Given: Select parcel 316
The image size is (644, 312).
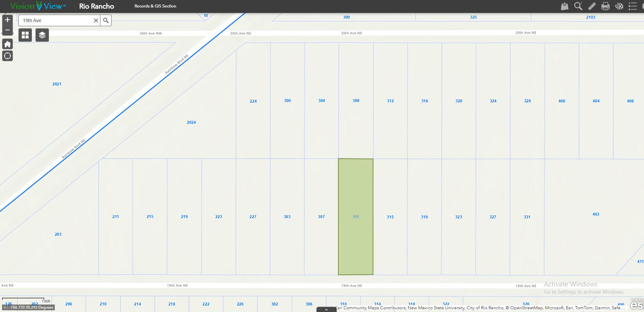Looking at the screenshot, I should click(424, 101).
